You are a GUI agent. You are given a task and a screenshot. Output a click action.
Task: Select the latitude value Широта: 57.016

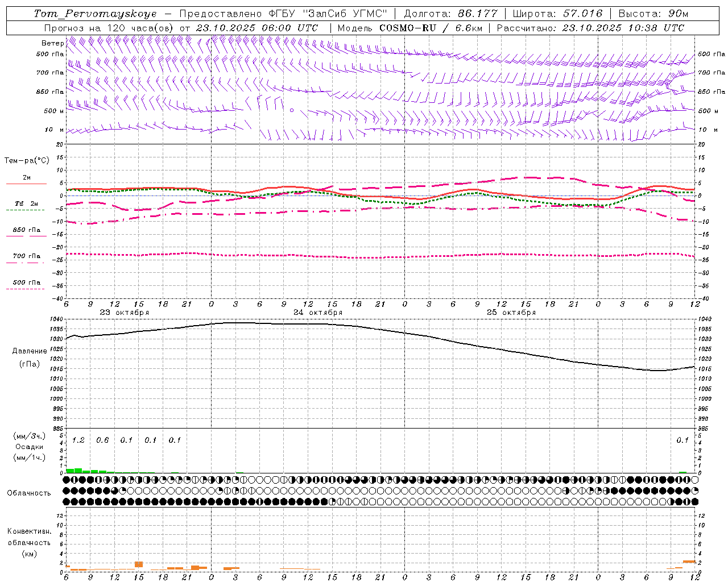pos(557,14)
